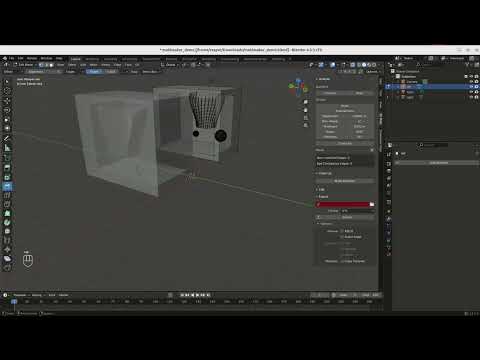Screen dimensions: 480x360
Task: Select the Shear tool
Action: click(7, 259)
